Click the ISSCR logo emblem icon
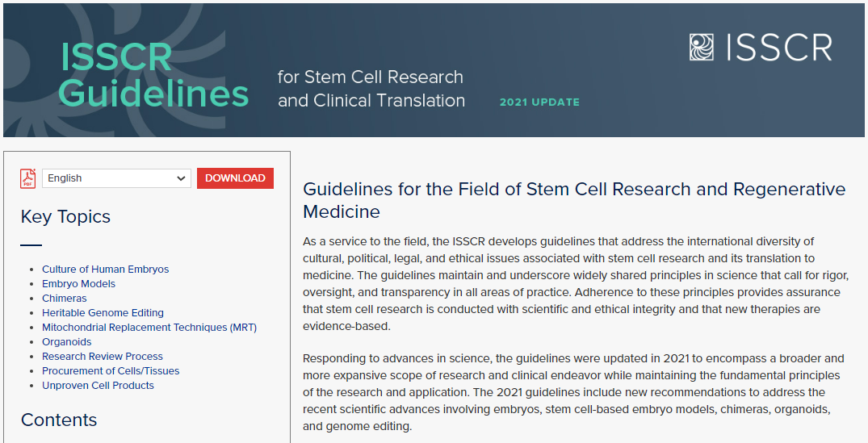The image size is (868, 443). pos(702,48)
